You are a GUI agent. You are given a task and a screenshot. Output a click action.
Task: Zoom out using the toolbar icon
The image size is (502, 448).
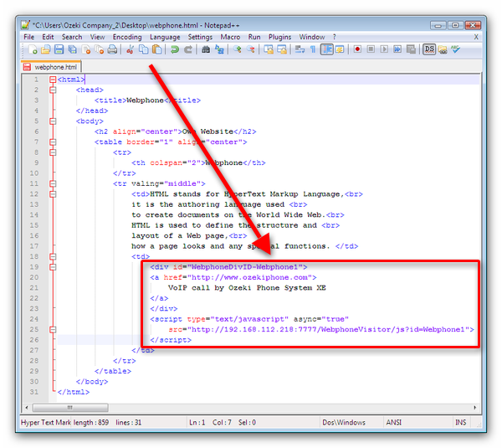[x=251, y=49]
